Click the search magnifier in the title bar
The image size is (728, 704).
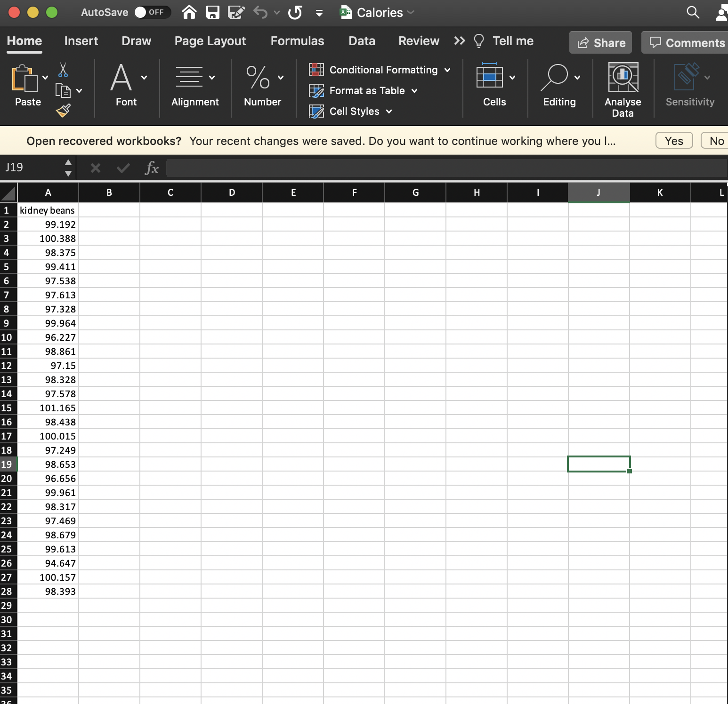point(692,13)
